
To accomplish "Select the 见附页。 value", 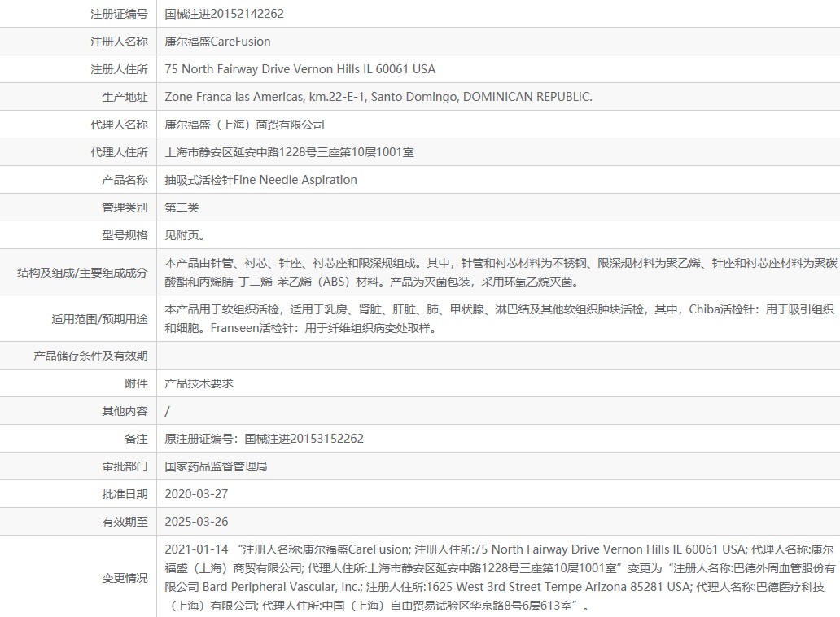I will [x=185, y=235].
